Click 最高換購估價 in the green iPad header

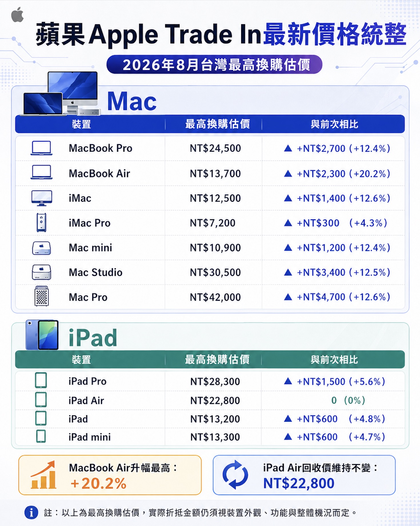[217, 359]
